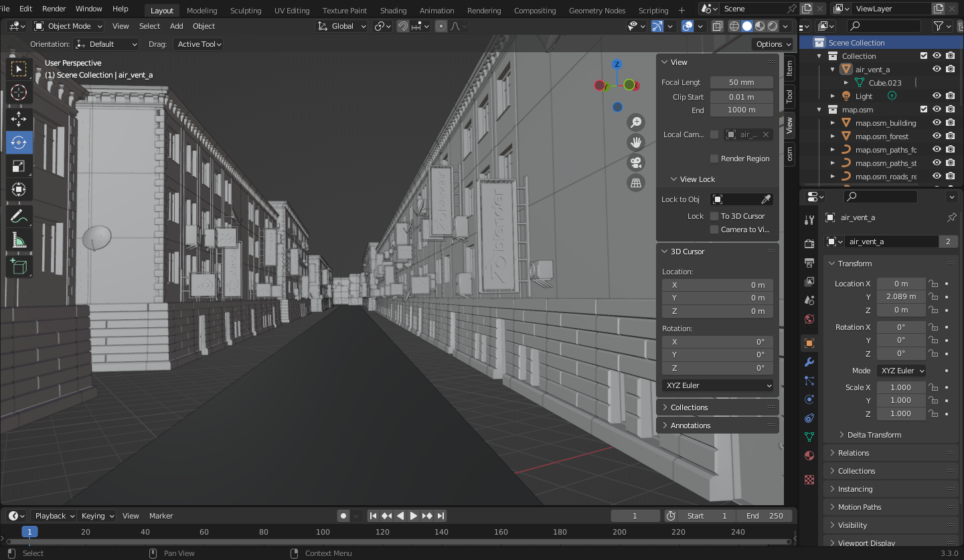964x560 pixels.
Task: Hide map.osm_forest with eye icon
Action: [x=937, y=136]
